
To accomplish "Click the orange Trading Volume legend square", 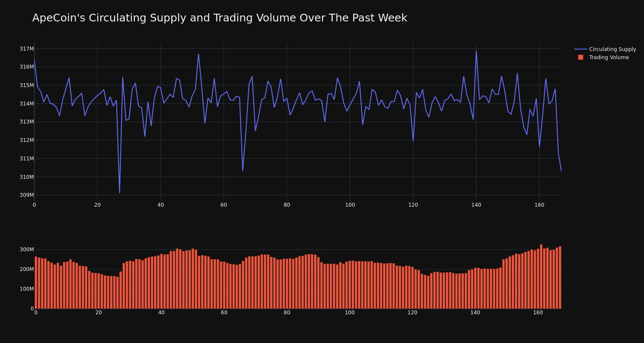I will click(x=580, y=57).
